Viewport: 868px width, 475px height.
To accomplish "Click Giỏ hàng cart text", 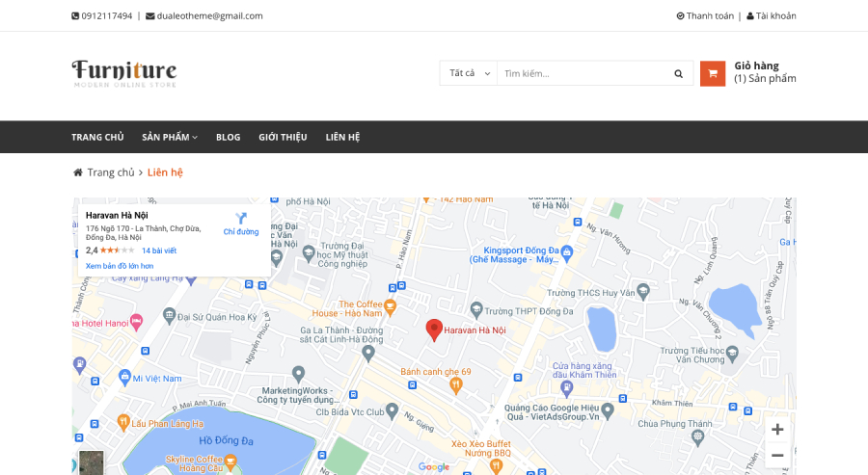I will (756, 66).
